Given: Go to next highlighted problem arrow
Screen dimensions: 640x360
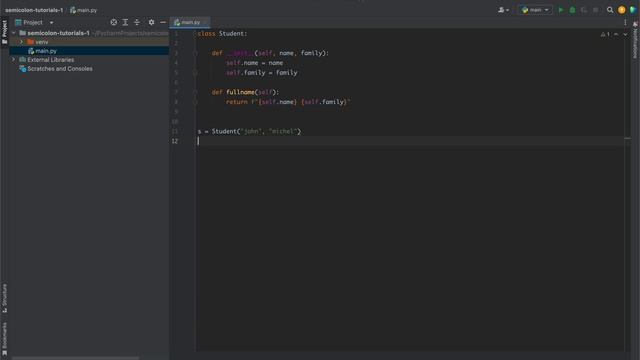Looking at the screenshot, I should click(x=625, y=34).
